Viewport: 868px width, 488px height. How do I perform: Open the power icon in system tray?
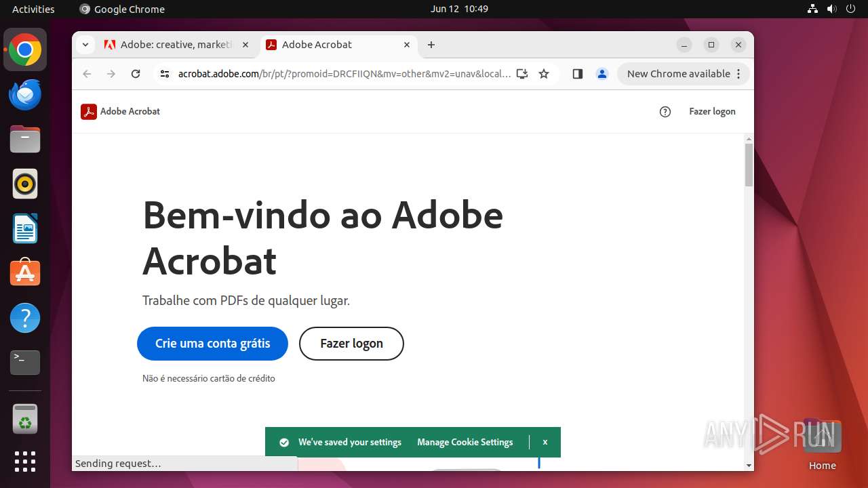850,9
